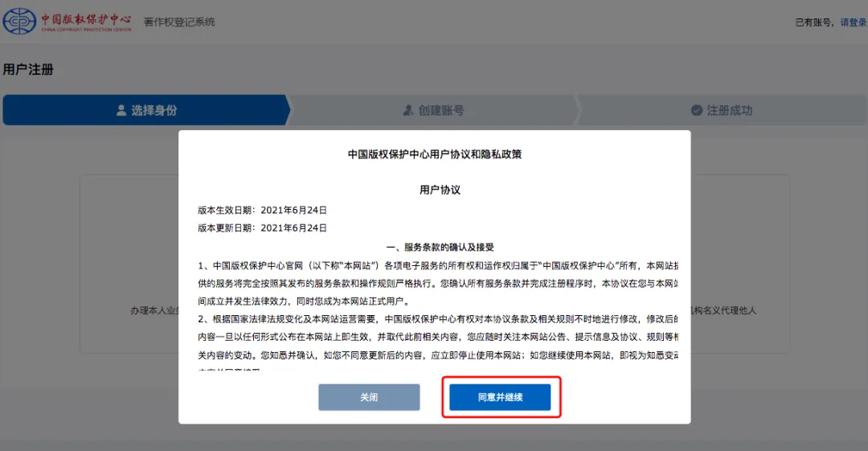The width and height of the screenshot is (868, 451).
Task: Click the paragraph starting 2、根据国家法律法规变化
Action: coord(438,342)
